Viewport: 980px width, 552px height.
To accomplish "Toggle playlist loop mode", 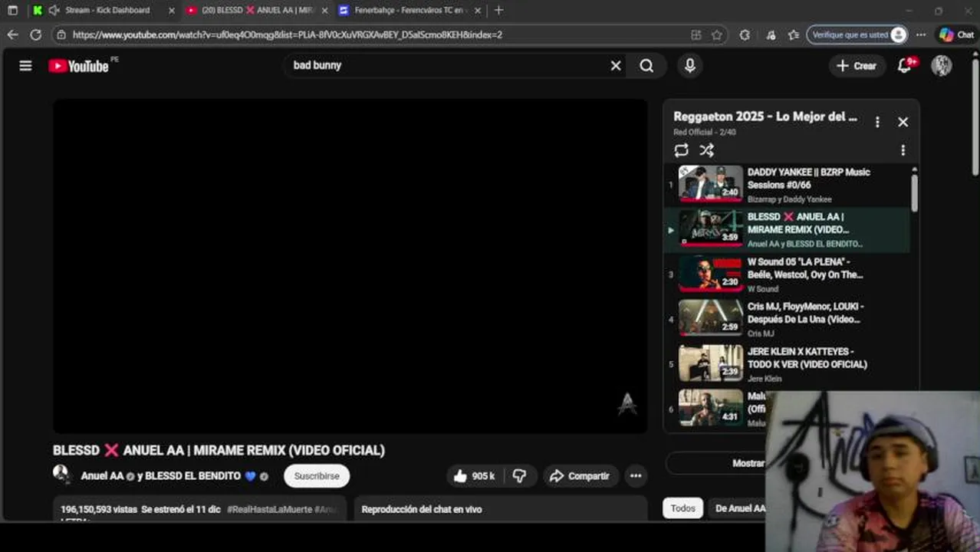I will pos(681,150).
